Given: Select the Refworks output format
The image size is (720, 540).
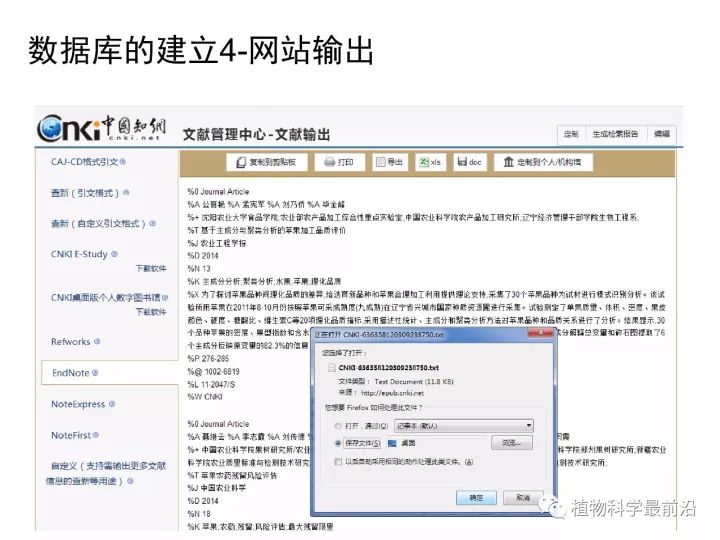Looking at the screenshot, I should coord(71,342).
